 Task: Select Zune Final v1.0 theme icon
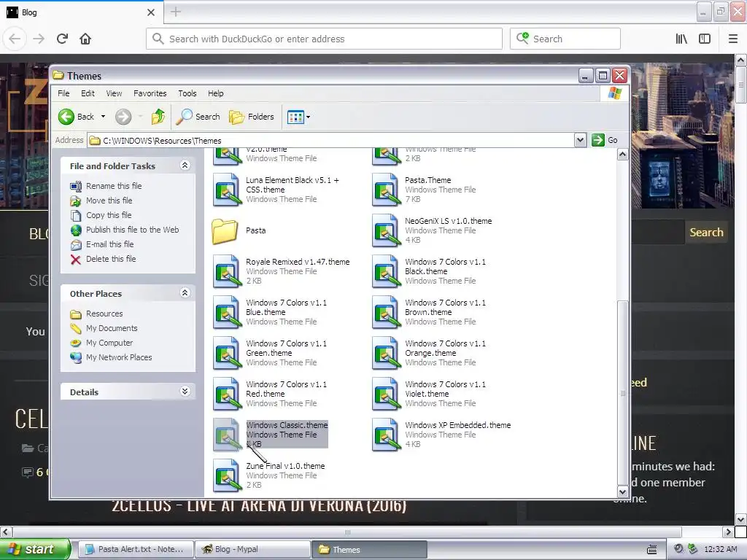pos(227,475)
